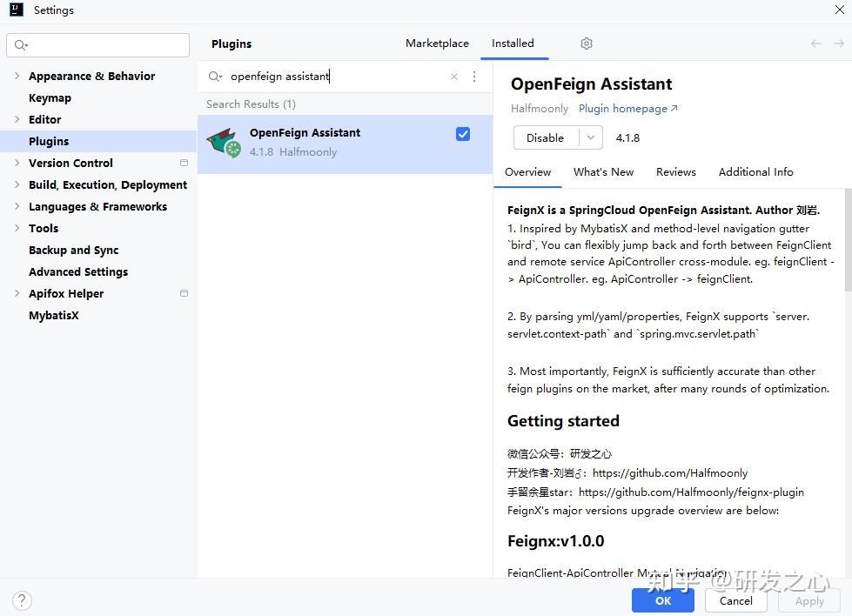The width and height of the screenshot is (852, 616).
Task: Apply the settings changes
Action: 809,600
